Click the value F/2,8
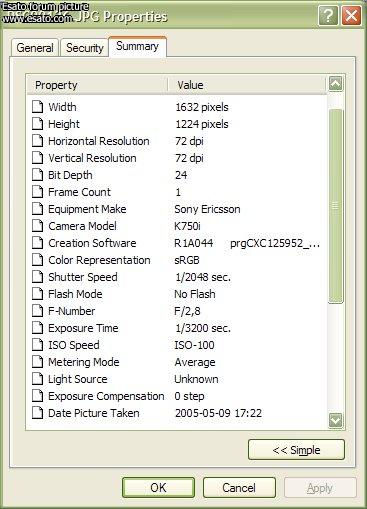The width and height of the screenshot is (367, 509). tap(187, 311)
